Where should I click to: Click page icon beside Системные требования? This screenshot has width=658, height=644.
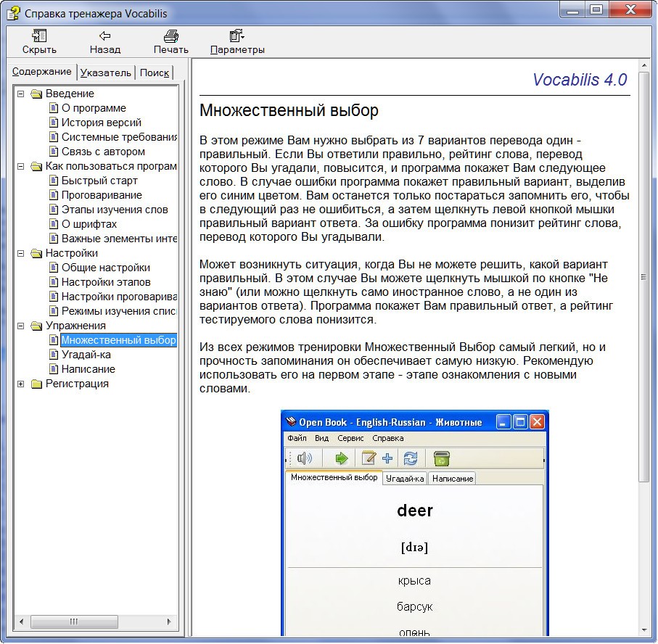[x=53, y=137]
